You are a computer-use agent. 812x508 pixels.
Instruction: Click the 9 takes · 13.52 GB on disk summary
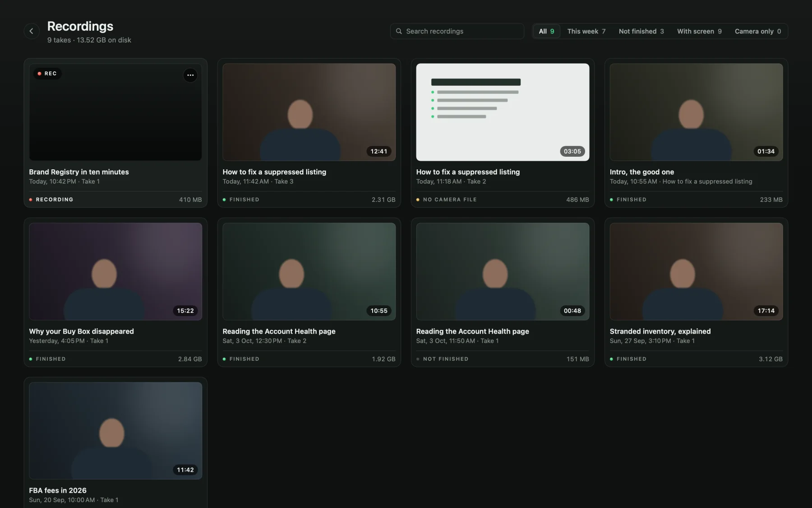coord(89,40)
